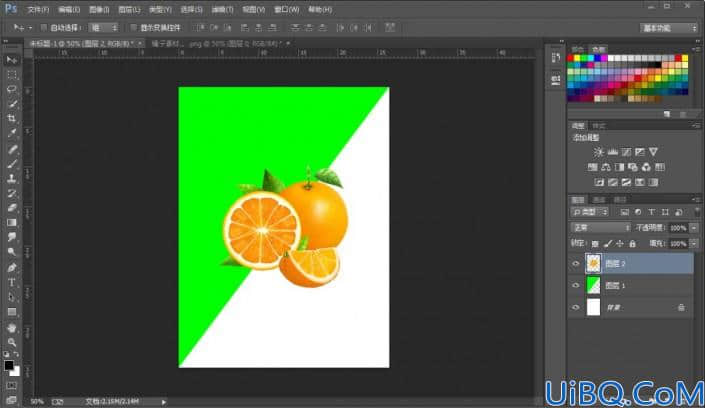The image size is (705, 408).
Task: Add an Exposure adjustment layer
Action: [640, 152]
